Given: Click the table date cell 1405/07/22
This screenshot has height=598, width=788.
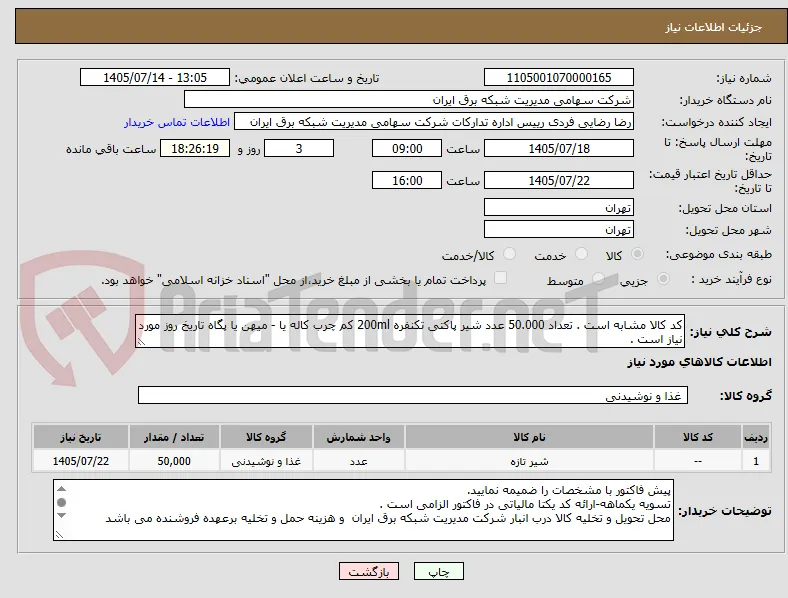Looking at the screenshot, I should click(x=80, y=461).
